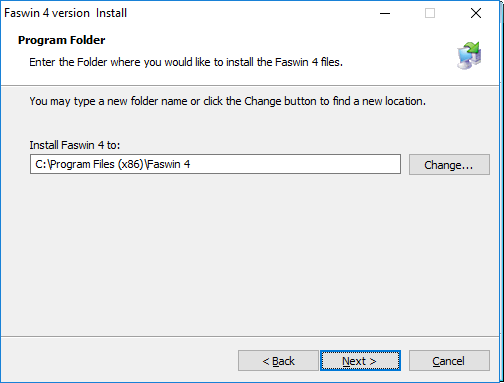
Task: Focus the install folder path field
Action: [215, 164]
